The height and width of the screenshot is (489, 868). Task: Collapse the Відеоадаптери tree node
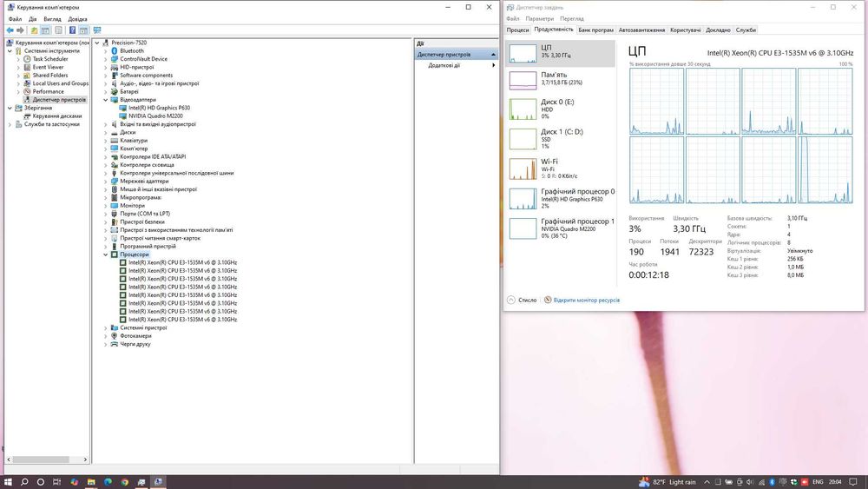click(106, 100)
